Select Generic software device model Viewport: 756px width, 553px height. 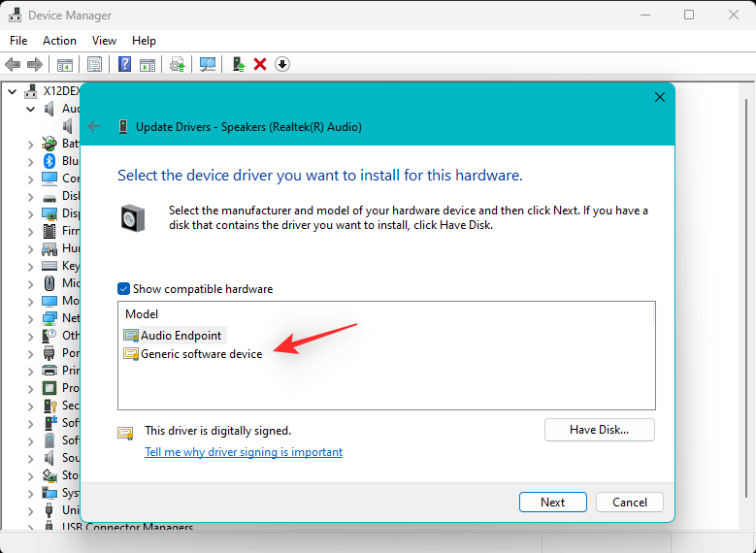pos(201,354)
